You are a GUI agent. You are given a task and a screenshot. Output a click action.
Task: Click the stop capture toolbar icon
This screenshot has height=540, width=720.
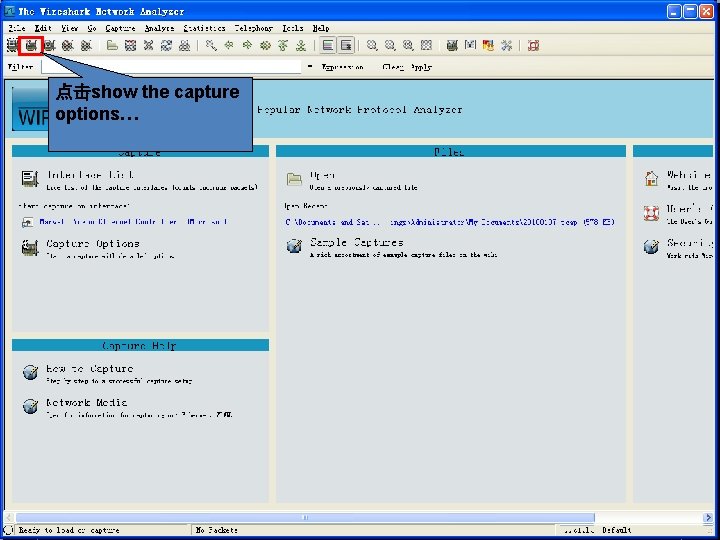click(x=68, y=45)
